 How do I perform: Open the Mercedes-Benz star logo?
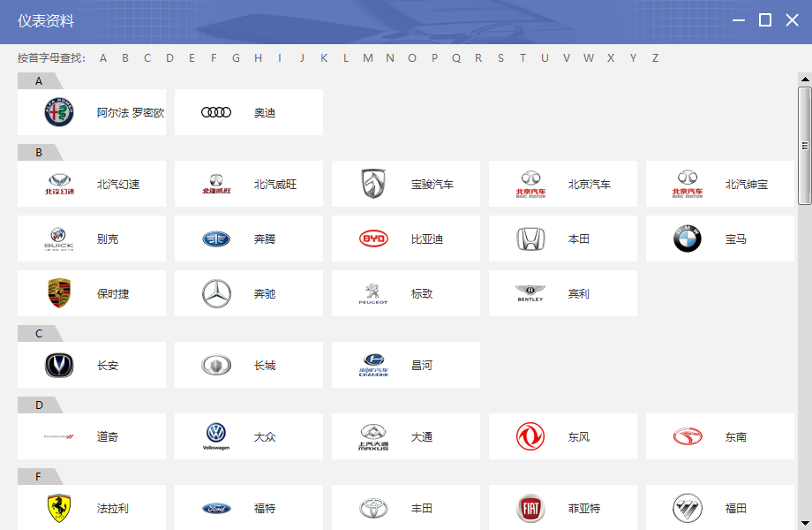[x=216, y=293]
